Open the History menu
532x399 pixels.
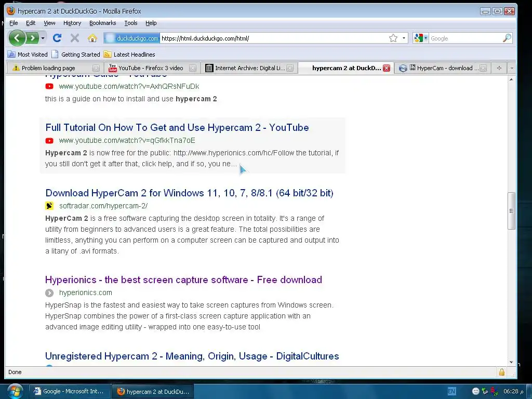(72, 23)
